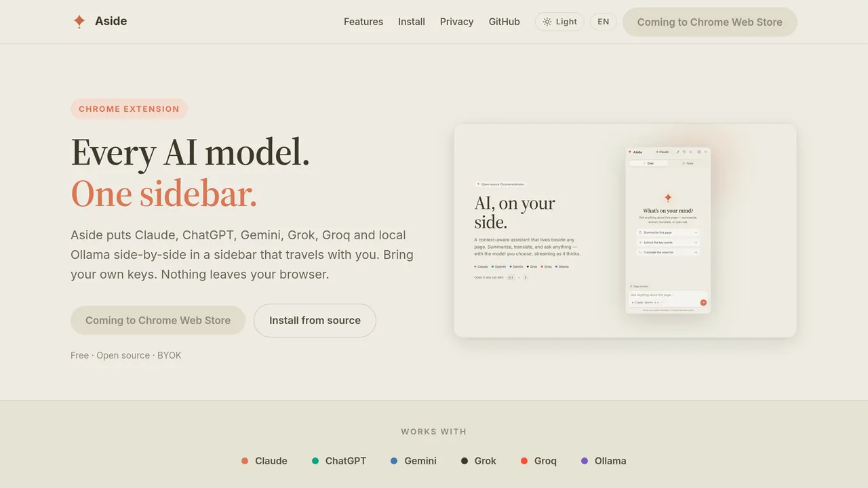Select Groq in the Works With row
This screenshot has width=868, height=488.
pos(538,461)
